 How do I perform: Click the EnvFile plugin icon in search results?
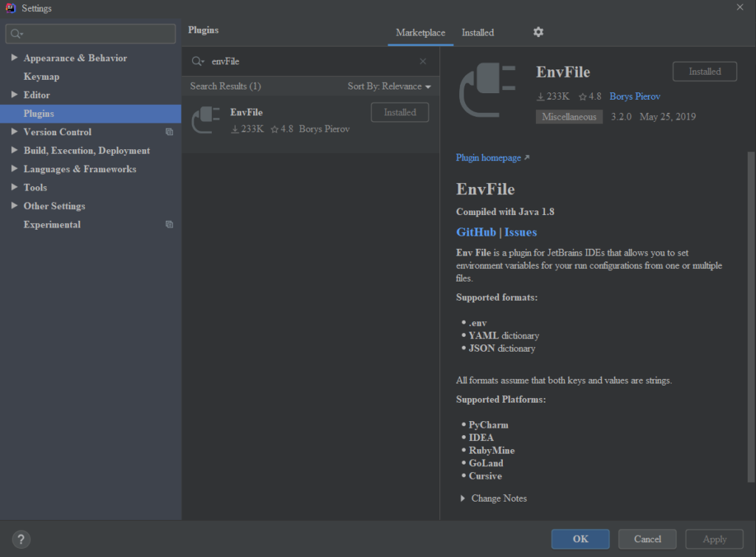pyautogui.click(x=206, y=120)
